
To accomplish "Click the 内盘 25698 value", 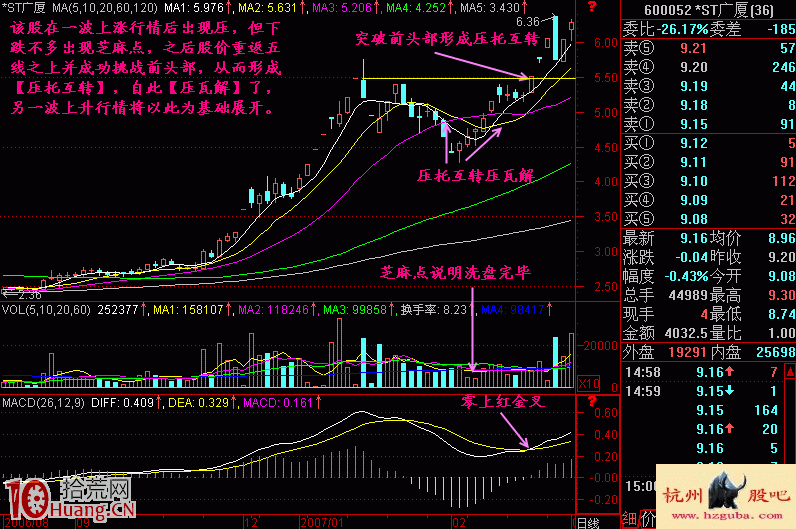I will [x=776, y=352].
